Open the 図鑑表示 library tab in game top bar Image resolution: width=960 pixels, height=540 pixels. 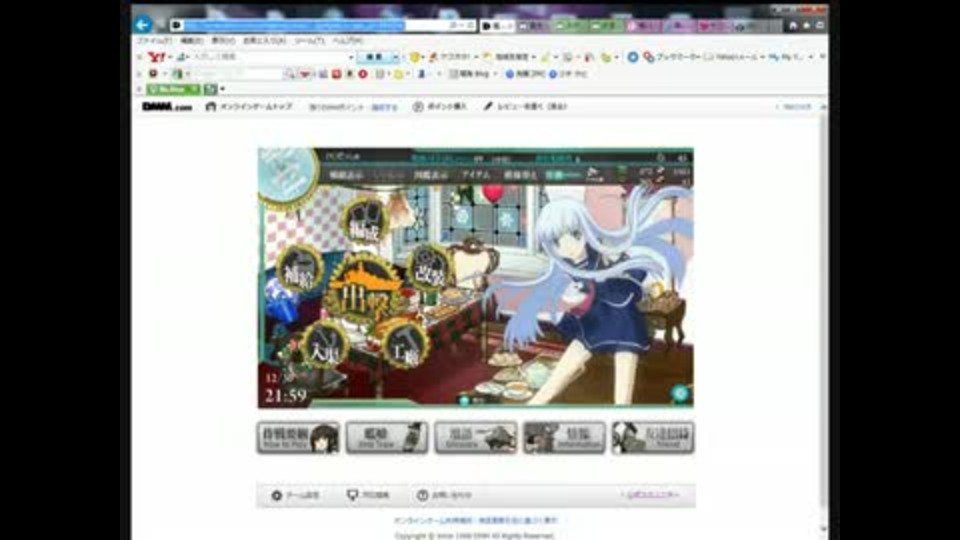point(430,175)
